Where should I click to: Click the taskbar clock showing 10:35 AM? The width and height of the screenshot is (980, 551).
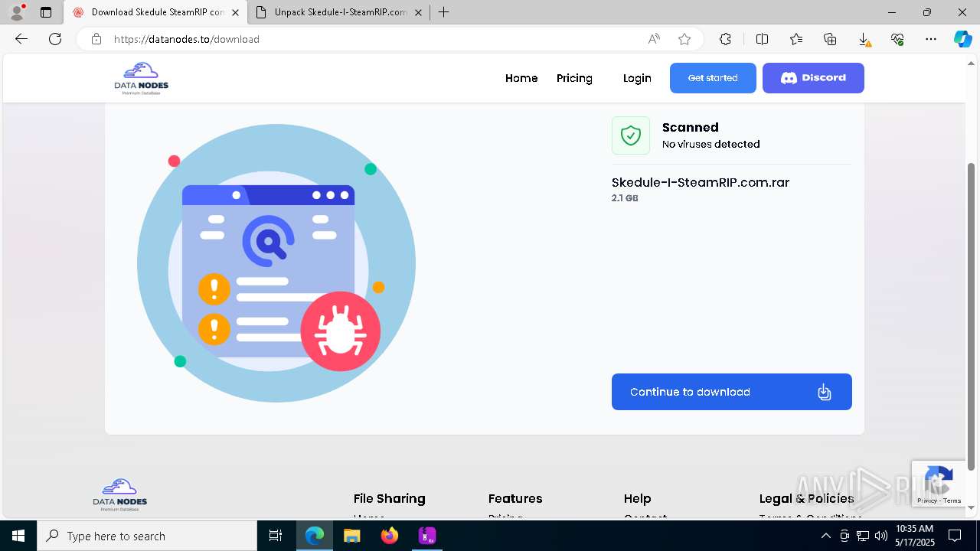914,535
